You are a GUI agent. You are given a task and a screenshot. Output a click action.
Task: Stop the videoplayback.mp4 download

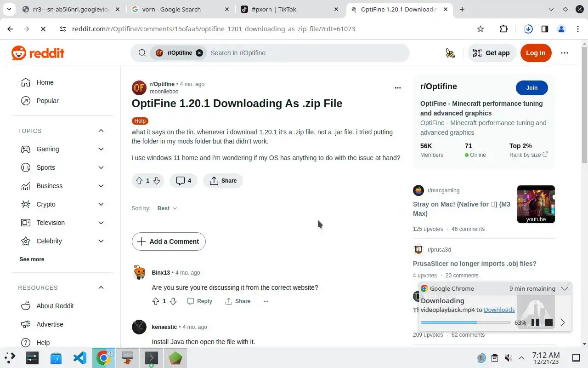point(548,322)
